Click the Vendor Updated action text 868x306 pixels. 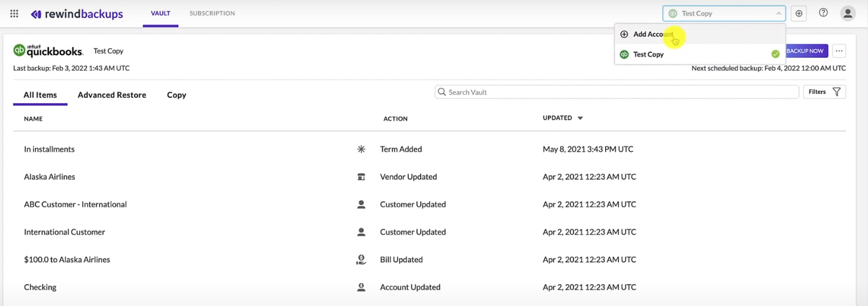tap(409, 177)
